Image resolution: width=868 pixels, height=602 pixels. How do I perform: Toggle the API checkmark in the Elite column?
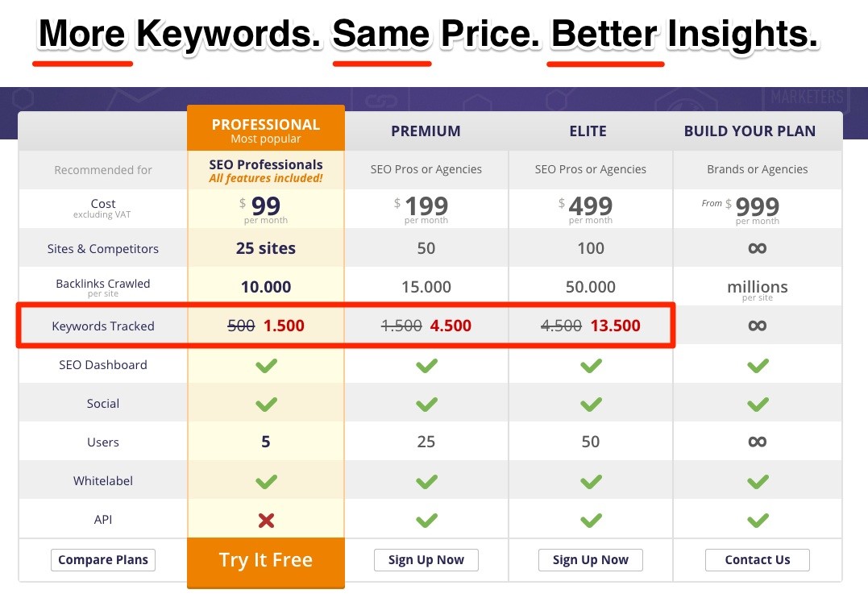pos(591,520)
